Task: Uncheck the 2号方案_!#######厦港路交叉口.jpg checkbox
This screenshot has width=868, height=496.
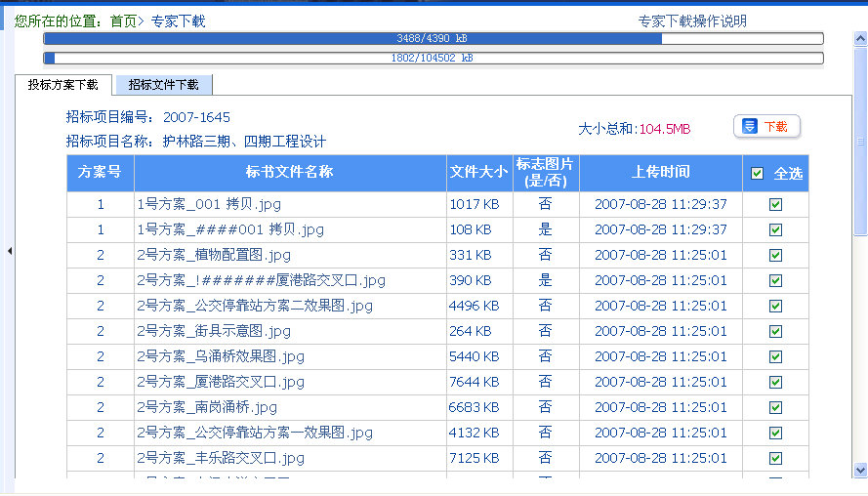Action: [x=775, y=280]
